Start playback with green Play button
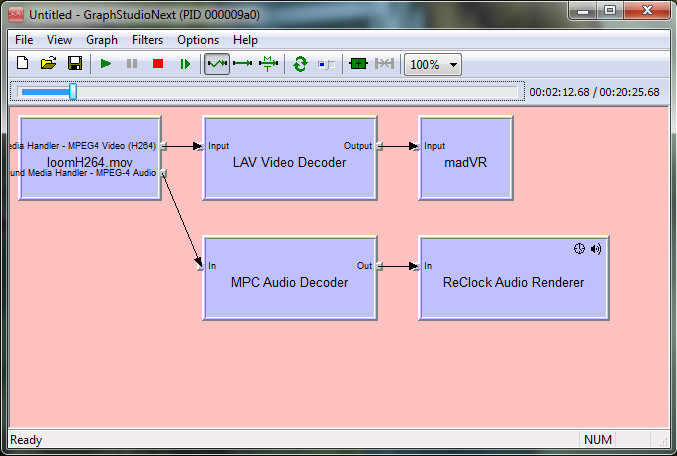Image resolution: width=677 pixels, height=456 pixels. [x=106, y=64]
